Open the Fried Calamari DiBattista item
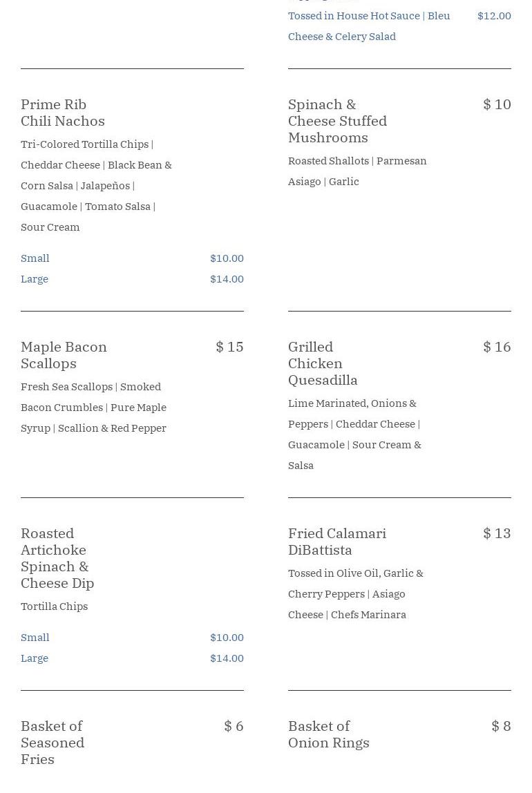Screen dimensions: 532x793 pos(337,542)
